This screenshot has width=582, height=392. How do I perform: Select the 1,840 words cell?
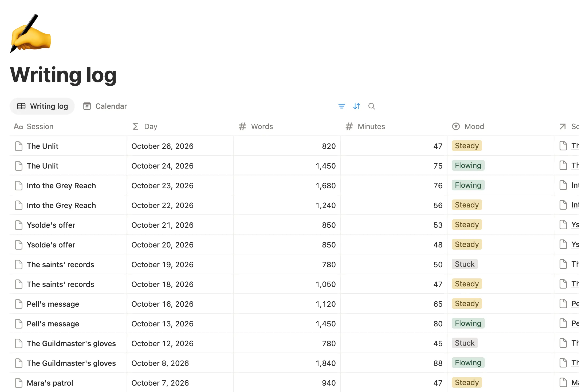coord(287,363)
